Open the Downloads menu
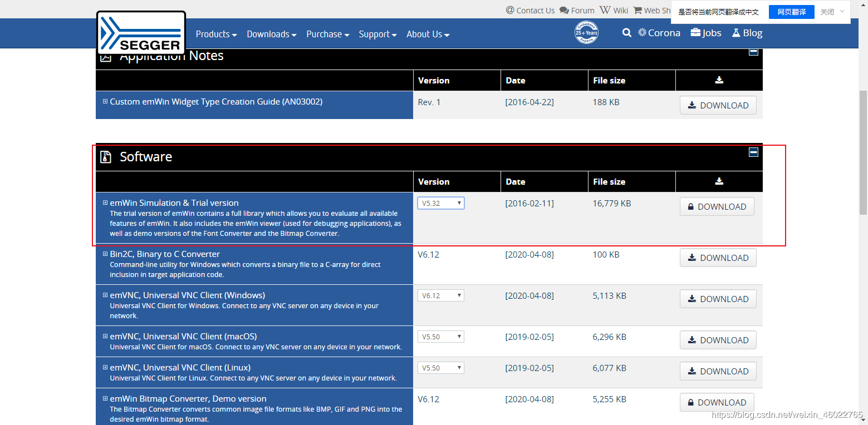Viewport: 868px width, 425px height. coord(271,34)
